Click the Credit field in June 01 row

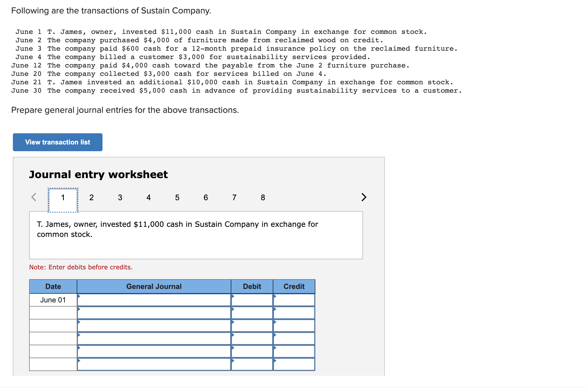(294, 300)
